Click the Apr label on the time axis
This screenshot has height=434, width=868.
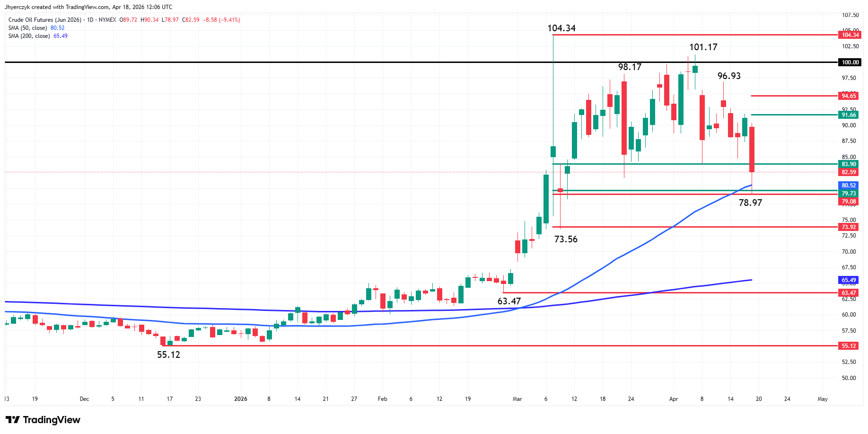coord(674,399)
